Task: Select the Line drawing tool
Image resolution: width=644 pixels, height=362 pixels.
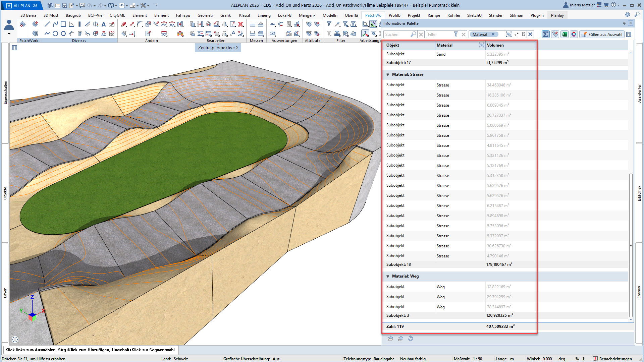Action: coord(47,24)
